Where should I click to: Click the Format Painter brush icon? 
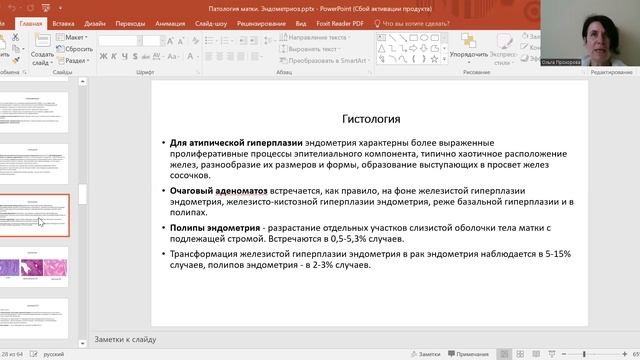click(x=15, y=61)
